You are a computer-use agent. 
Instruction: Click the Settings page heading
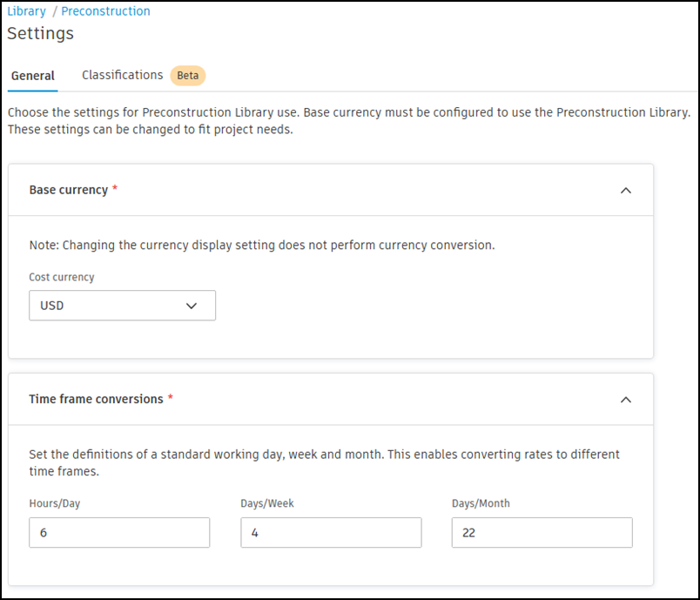[40, 34]
